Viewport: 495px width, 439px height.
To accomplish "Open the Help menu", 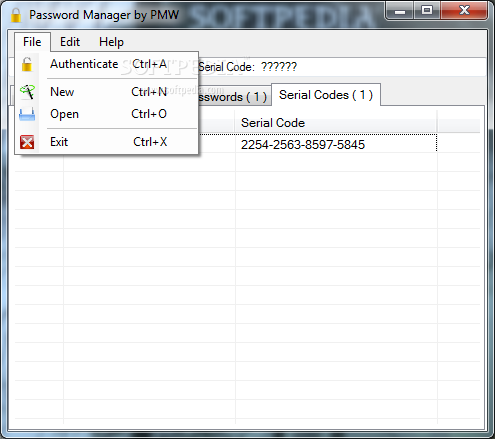I will point(111,42).
